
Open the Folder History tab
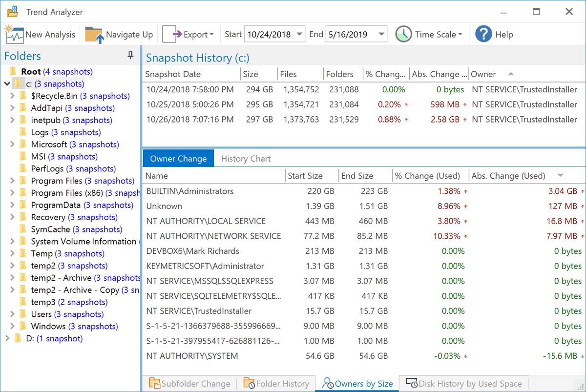pyautogui.click(x=276, y=384)
